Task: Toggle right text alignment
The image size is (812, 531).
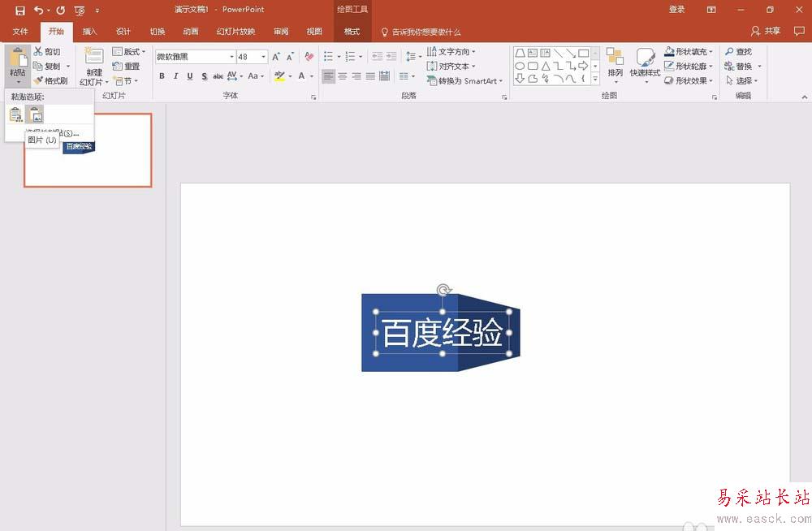Action: 356,76
